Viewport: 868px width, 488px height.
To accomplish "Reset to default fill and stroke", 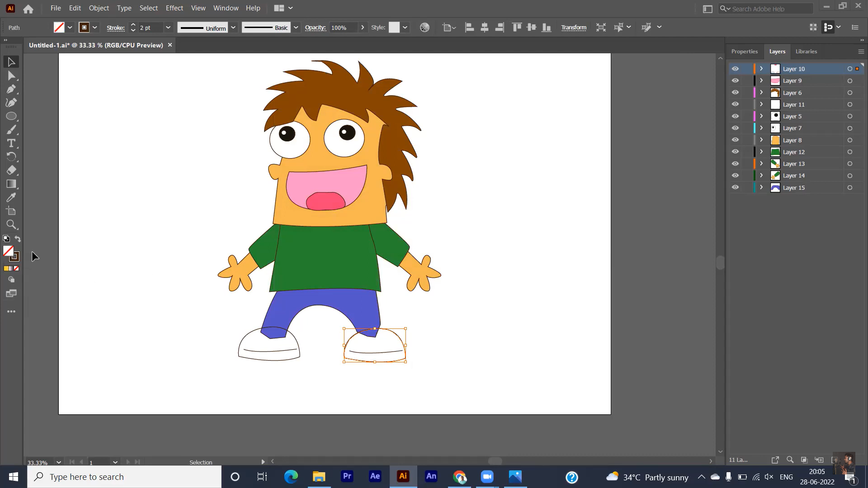I will pos(6,239).
